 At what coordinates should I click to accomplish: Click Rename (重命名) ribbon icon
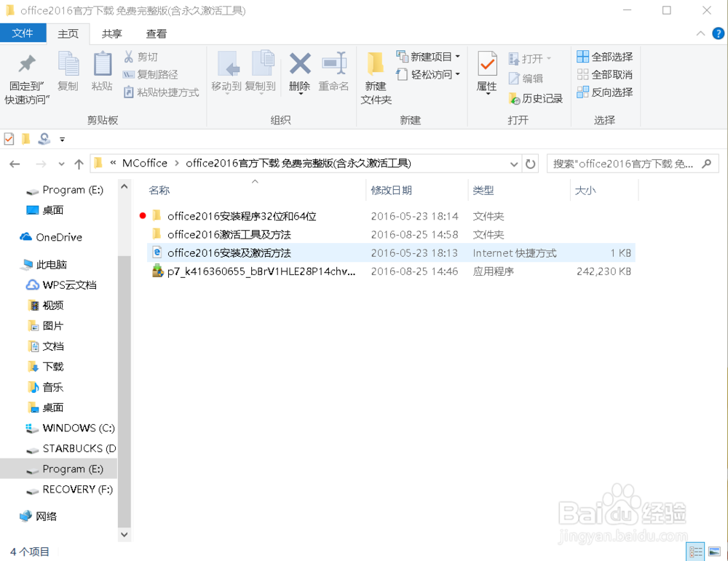[334, 64]
